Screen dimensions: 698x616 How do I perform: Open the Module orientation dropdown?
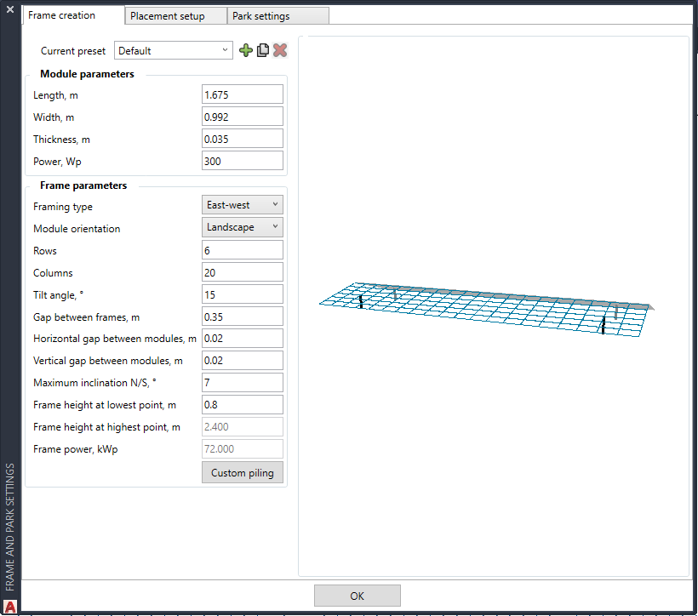click(242, 227)
